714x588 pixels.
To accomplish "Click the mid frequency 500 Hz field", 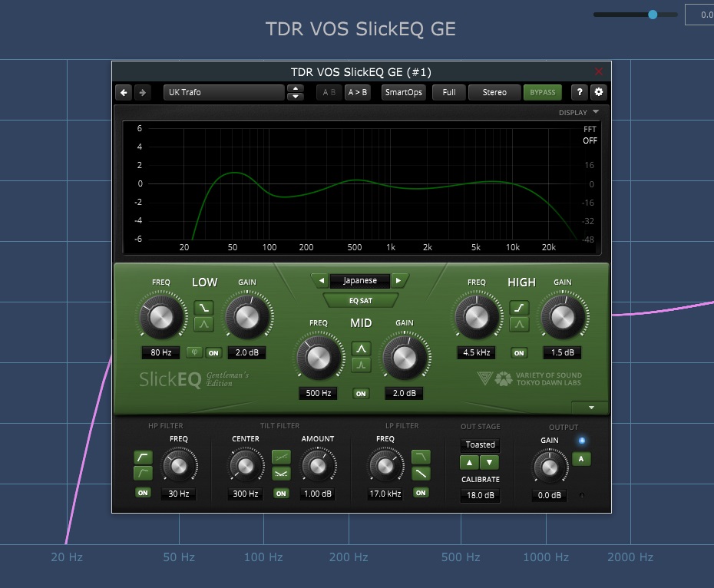I will tap(319, 393).
